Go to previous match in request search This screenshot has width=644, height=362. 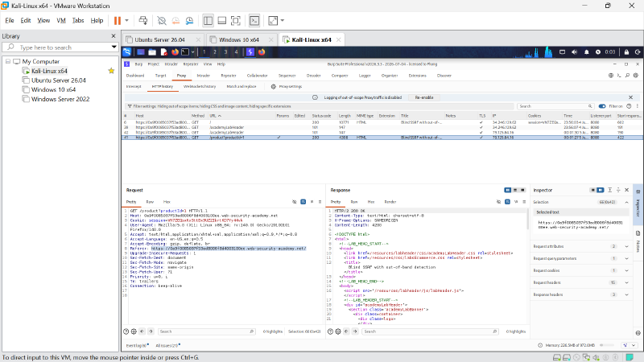[x=142, y=331]
